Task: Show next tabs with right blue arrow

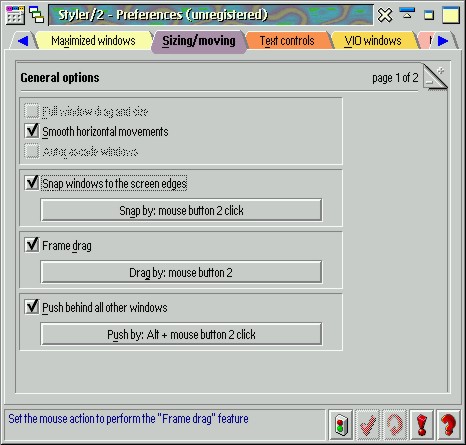Action: (443, 41)
